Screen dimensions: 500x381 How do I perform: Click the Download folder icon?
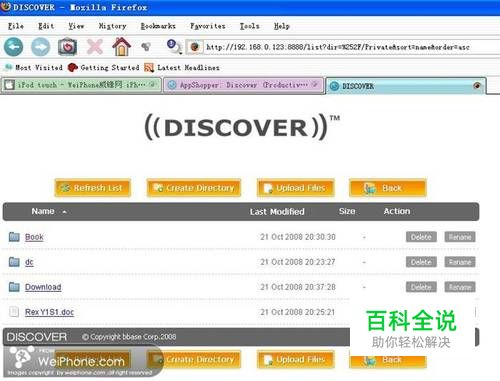(x=14, y=287)
